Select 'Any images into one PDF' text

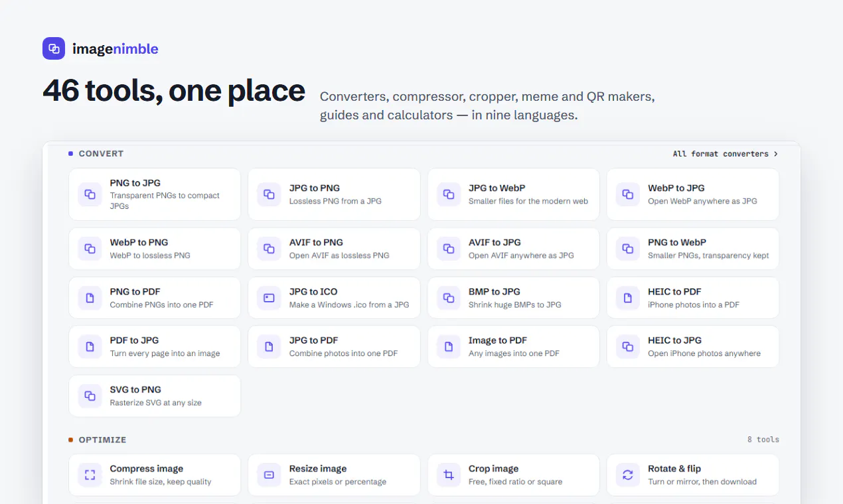point(514,353)
